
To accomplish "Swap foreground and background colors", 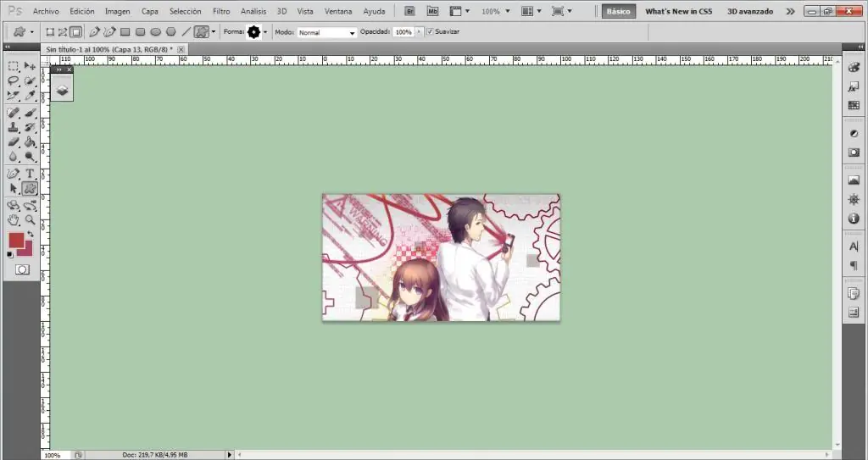I will (x=31, y=235).
